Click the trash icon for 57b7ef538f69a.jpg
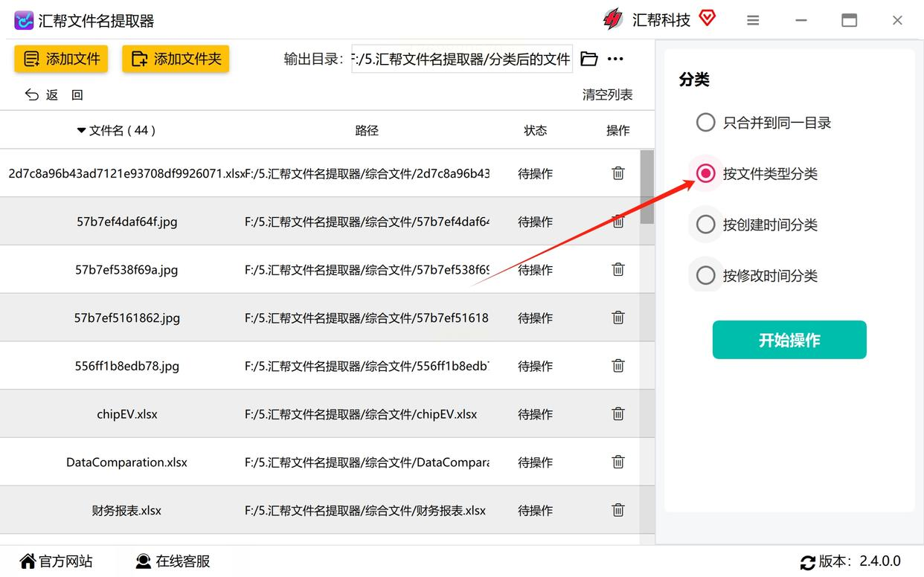 617,269
